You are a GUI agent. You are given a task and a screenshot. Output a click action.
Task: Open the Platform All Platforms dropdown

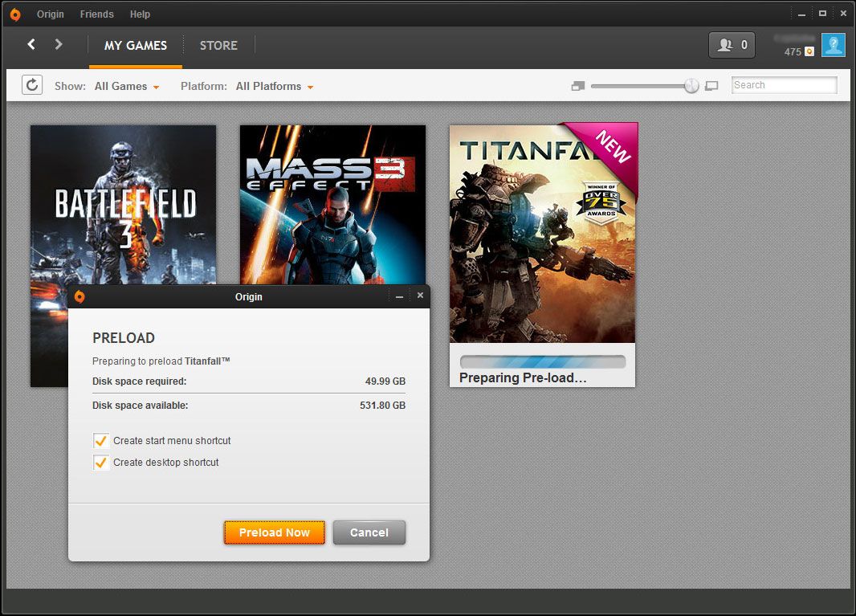[x=274, y=86]
